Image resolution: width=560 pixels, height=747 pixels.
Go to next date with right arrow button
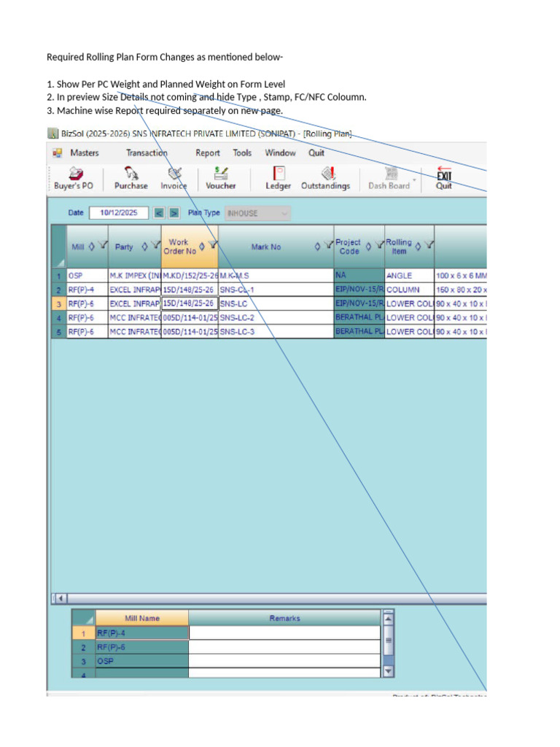tap(174, 213)
